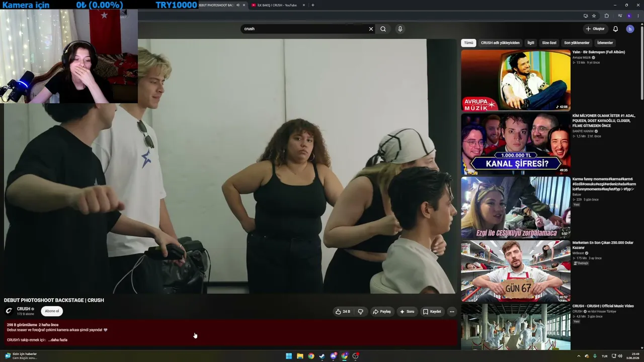Open File Explorer from the taskbar

pyautogui.click(x=300, y=356)
